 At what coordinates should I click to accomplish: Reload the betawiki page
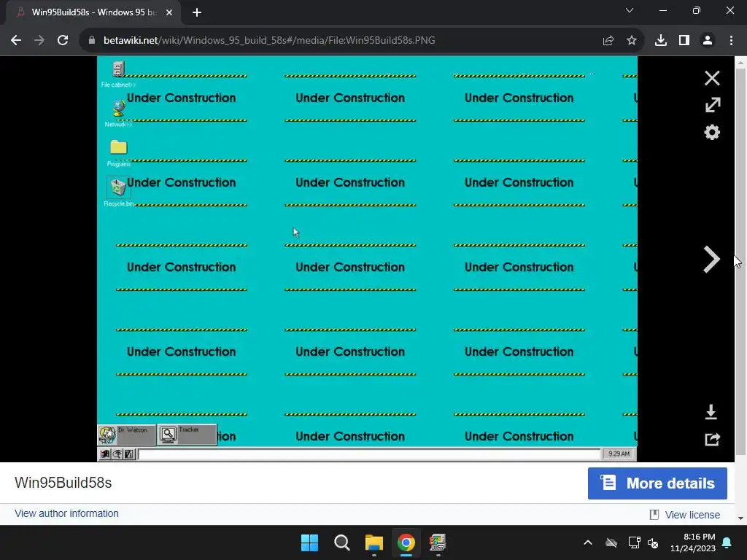click(63, 41)
